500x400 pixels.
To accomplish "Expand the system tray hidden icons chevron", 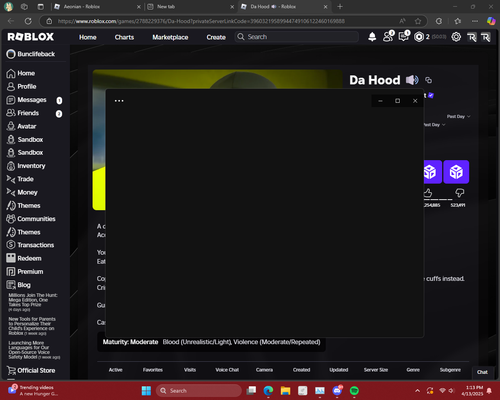I will coord(417,391).
